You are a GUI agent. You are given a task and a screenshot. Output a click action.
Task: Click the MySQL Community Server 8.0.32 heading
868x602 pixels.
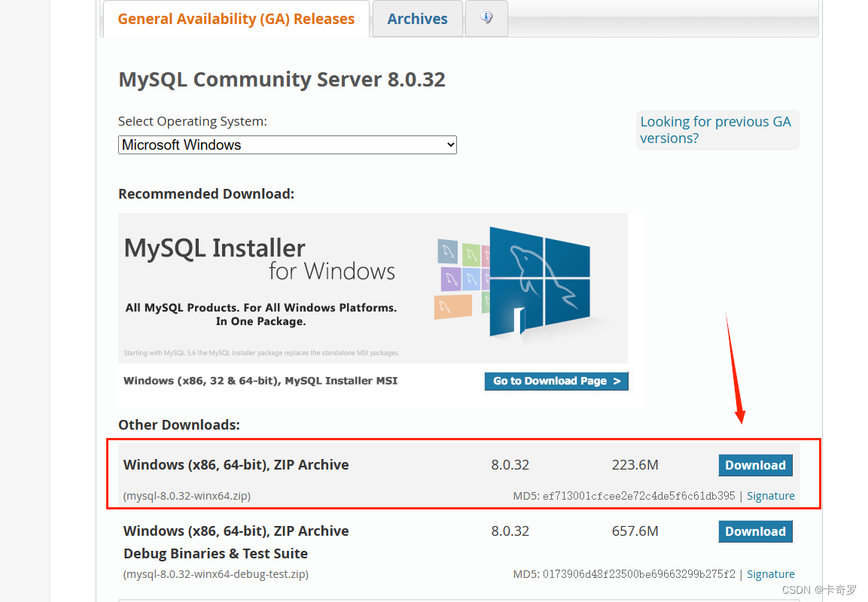pos(282,80)
